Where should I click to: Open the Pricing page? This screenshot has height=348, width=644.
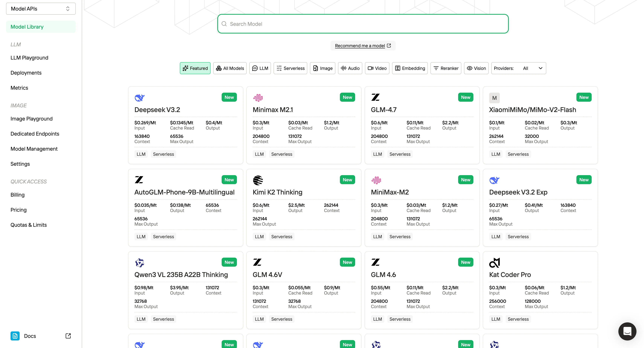coord(18,210)
